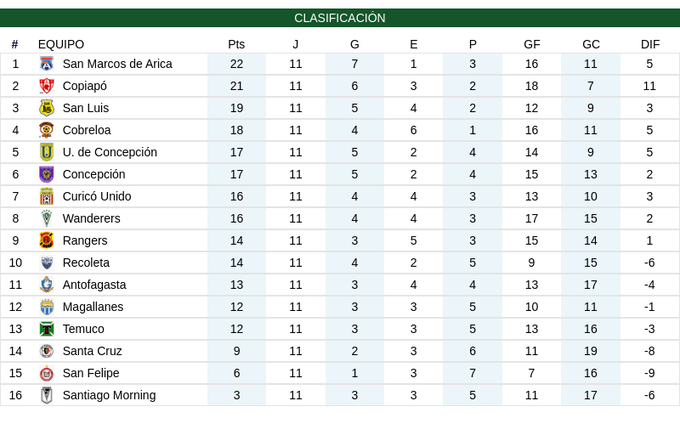Click the Copiapó team crest
This screenshot has width=680, height=435.
tap(46, 86)
